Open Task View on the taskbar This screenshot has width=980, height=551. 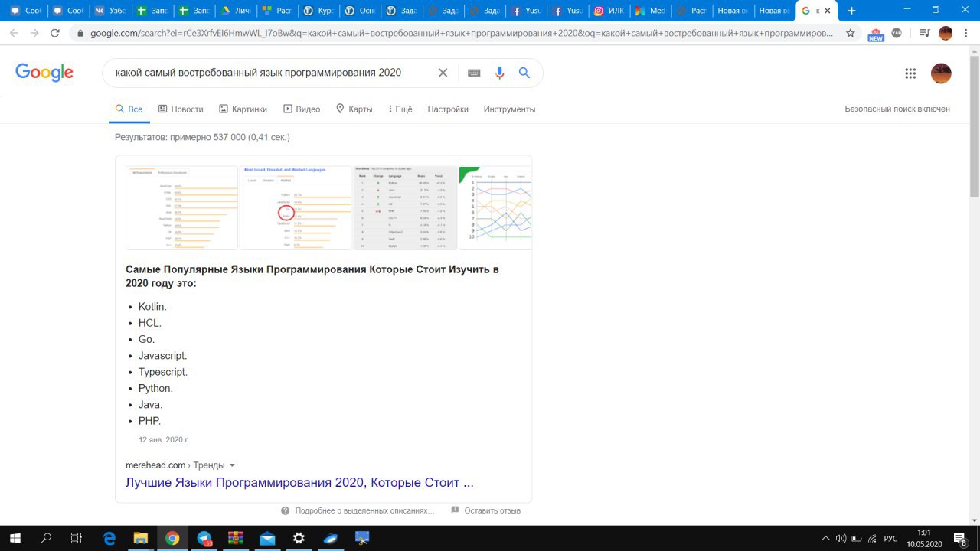click(x=76, y=538)
